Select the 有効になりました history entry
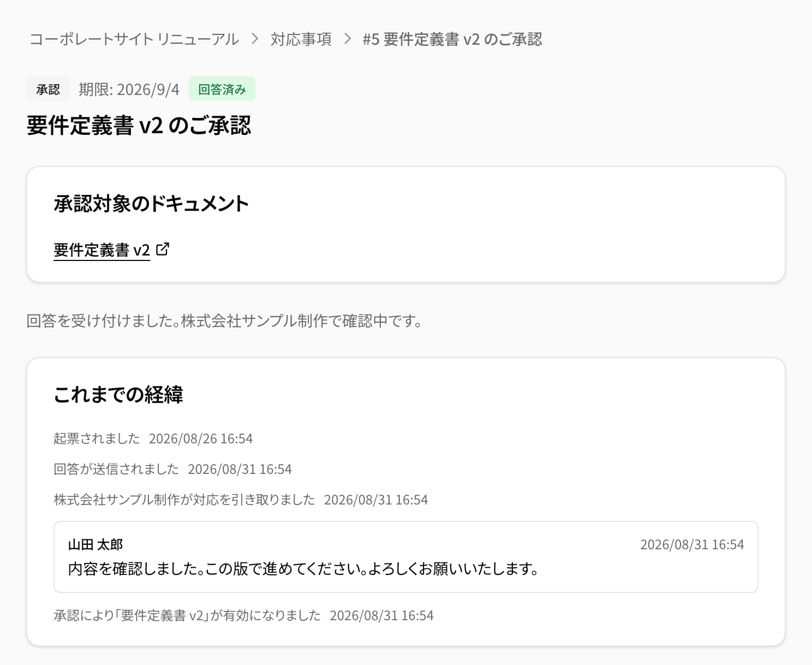This screenshot has width=812, height=665. 244,615
